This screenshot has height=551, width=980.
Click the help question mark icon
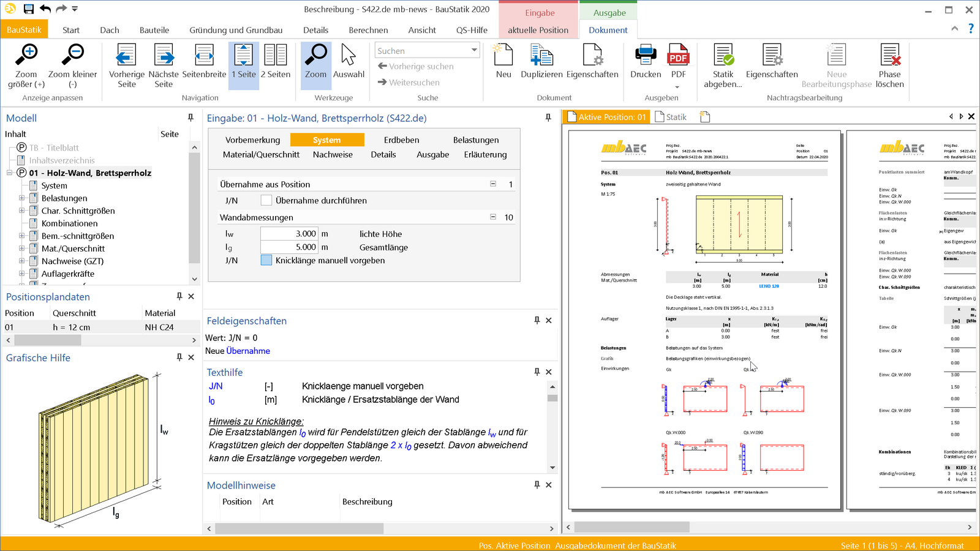(x=970, y=29)
